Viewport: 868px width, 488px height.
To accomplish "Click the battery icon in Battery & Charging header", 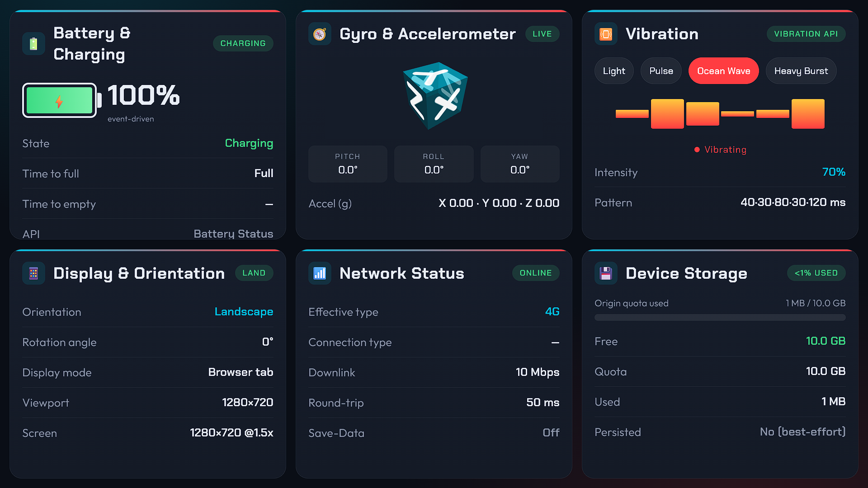I will pyautogui.click(x=33, y=44).
